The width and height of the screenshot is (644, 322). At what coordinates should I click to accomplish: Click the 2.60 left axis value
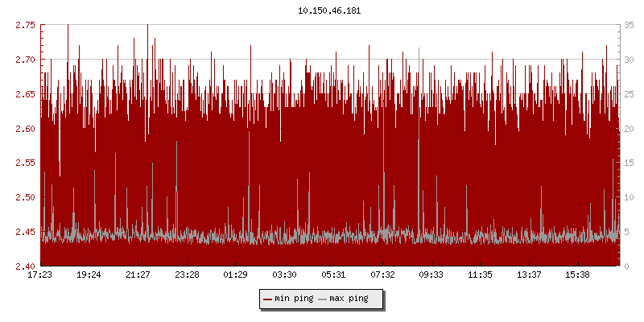[x=25, y=129]
